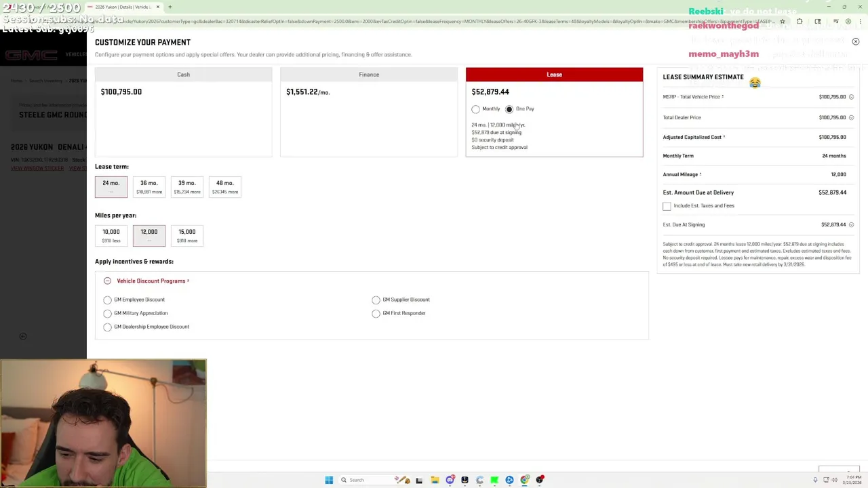Open Google Chrome from the taskbar
This screenshot has width=868, height=488.
coord(525,480)
